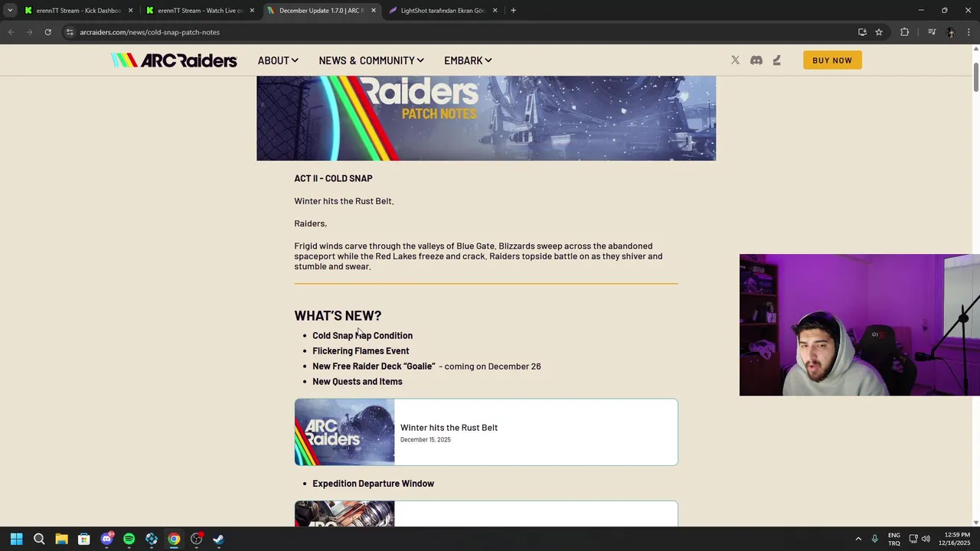Open the Chrome three-dot menu
Image resolution: width=980 pixels, height=551 pixels.
[x=969, y=32]
